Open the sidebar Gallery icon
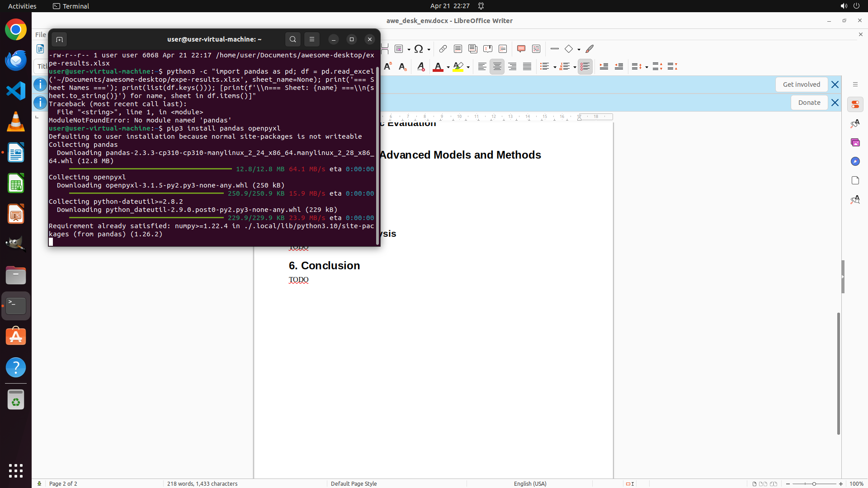Image resolution: width=868 pixels, height=488 pixels. [855, 142]
